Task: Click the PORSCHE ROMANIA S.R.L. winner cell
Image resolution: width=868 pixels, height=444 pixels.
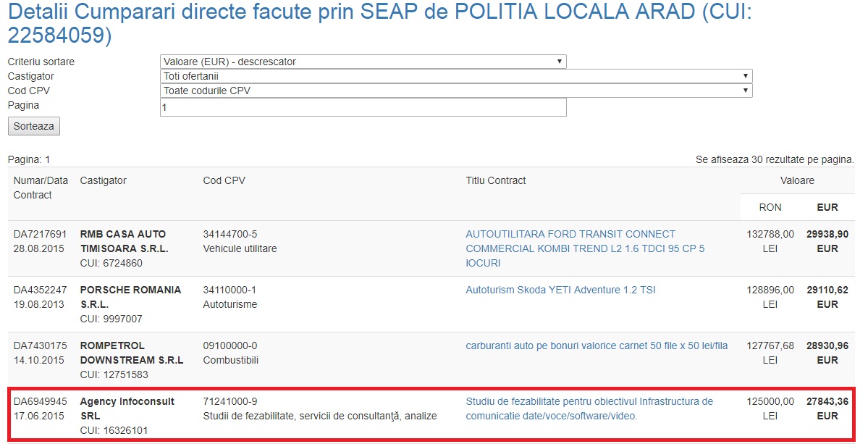Action: click(x=130, y=297)
